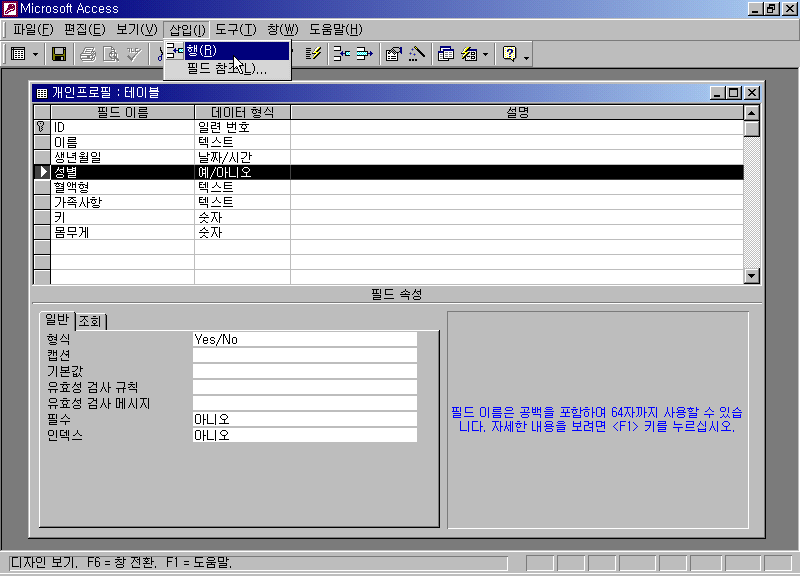Click the 필드 이름 column header
The height and width of the screenshot is (576, 800).
[122, 112]
